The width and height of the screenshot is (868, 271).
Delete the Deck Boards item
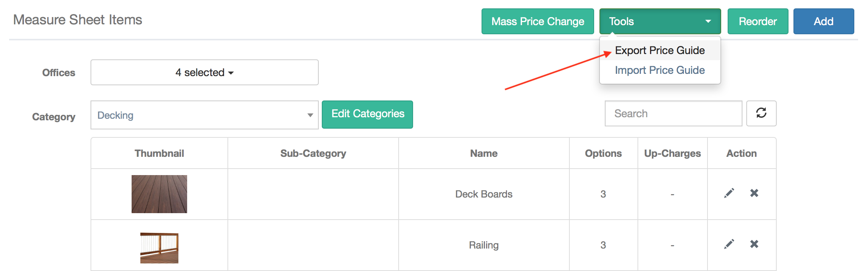[754, 193]
